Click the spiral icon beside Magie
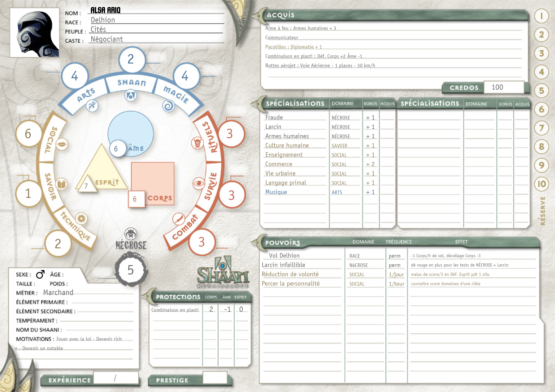Viewport: 555px width, 392px height. [168, 106]
